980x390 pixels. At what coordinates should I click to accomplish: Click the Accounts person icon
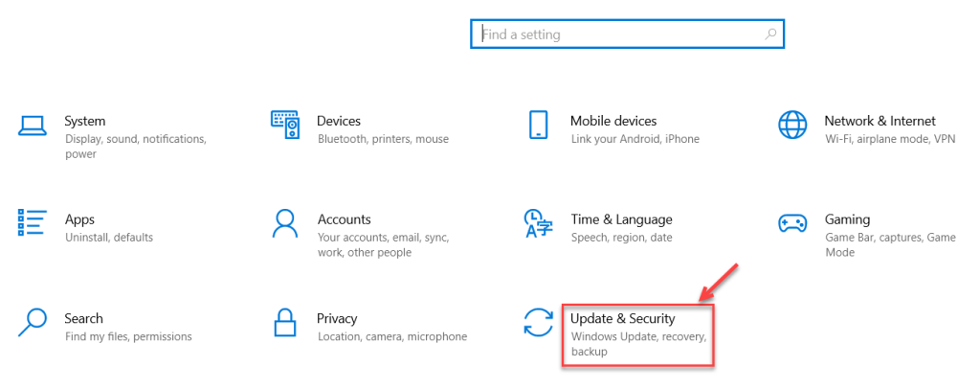pos(285,223)
